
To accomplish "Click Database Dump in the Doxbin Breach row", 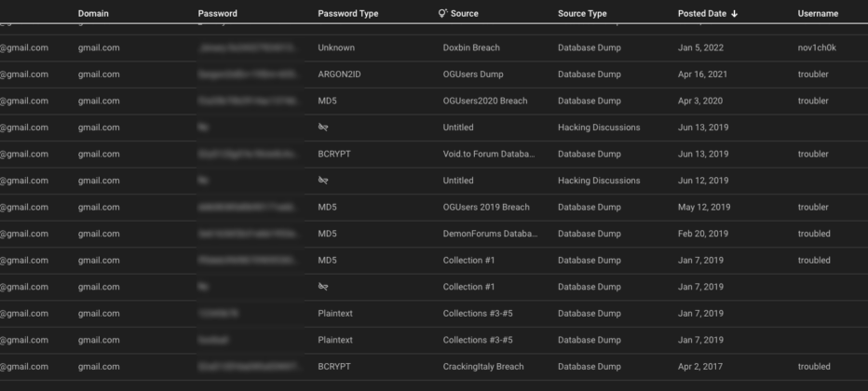I will [x=590, y=47].
